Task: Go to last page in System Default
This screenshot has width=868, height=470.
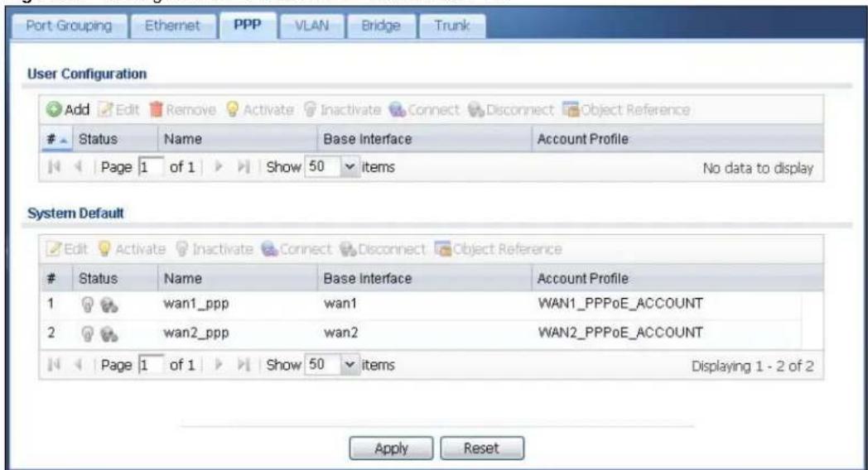Action: pos(244,364)
